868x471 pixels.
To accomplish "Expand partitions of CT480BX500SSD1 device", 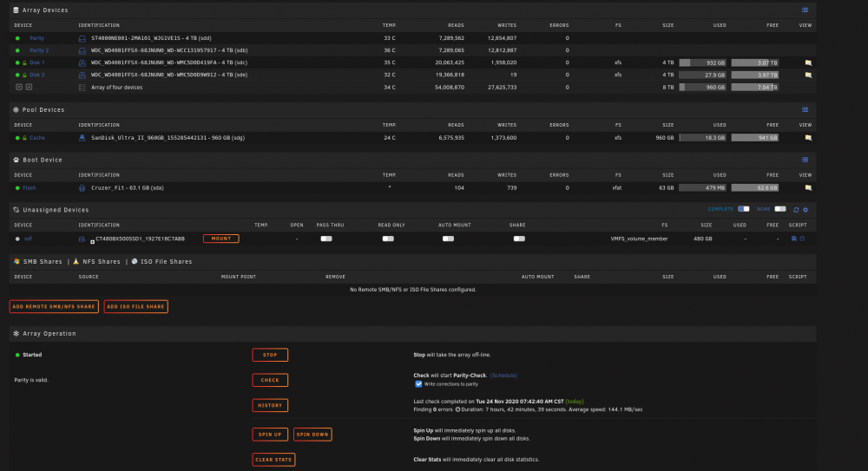I will 93,242.
